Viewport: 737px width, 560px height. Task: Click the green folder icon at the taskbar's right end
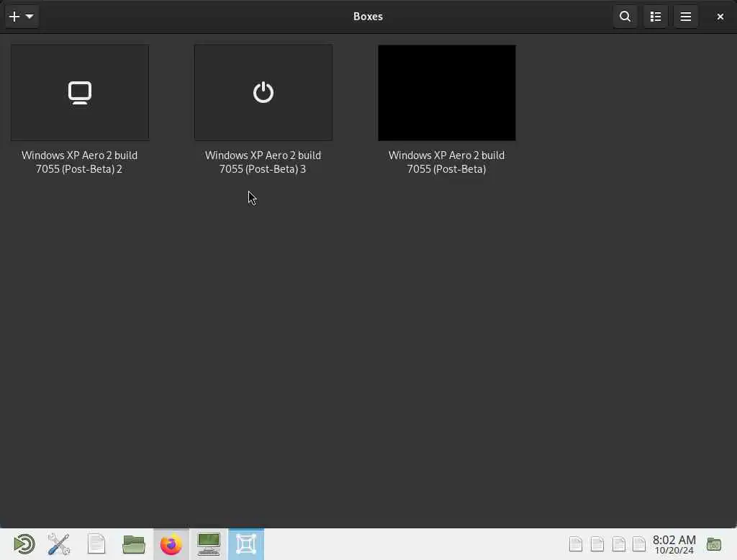[x=713, y=544]
